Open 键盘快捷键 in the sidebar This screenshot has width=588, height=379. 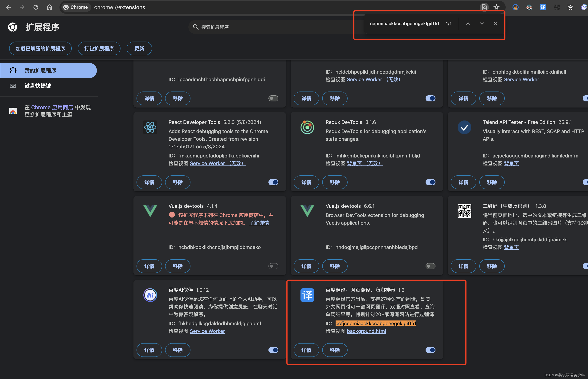click(x=48, y=86)
